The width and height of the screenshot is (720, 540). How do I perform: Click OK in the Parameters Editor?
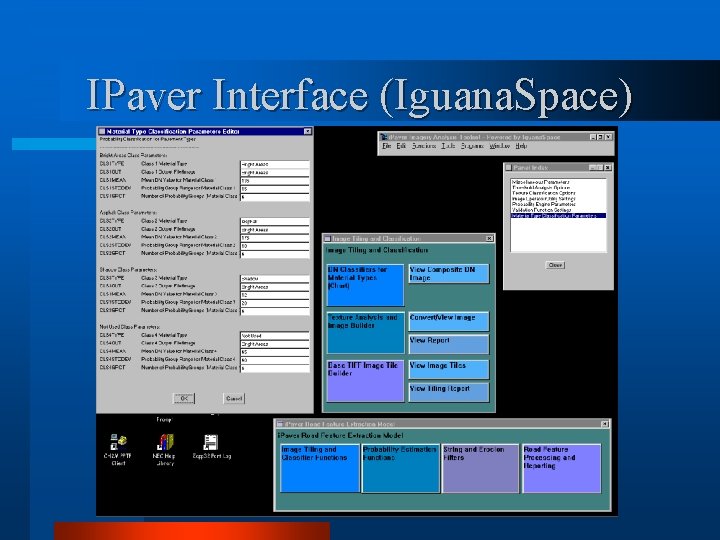184,399
